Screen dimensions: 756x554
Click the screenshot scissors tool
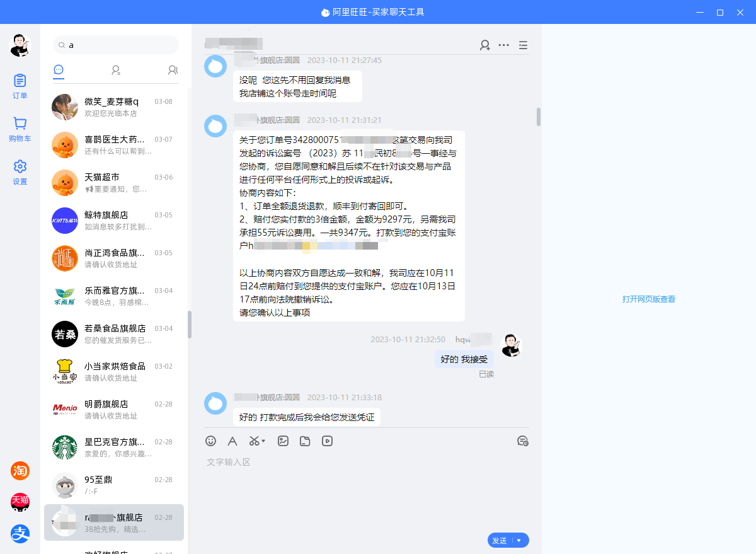point(254,441)
